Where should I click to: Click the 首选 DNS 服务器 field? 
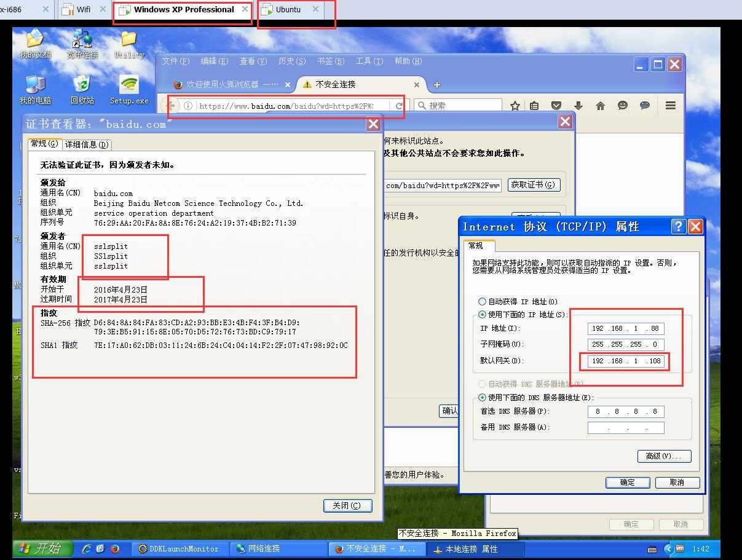(626, 411)
